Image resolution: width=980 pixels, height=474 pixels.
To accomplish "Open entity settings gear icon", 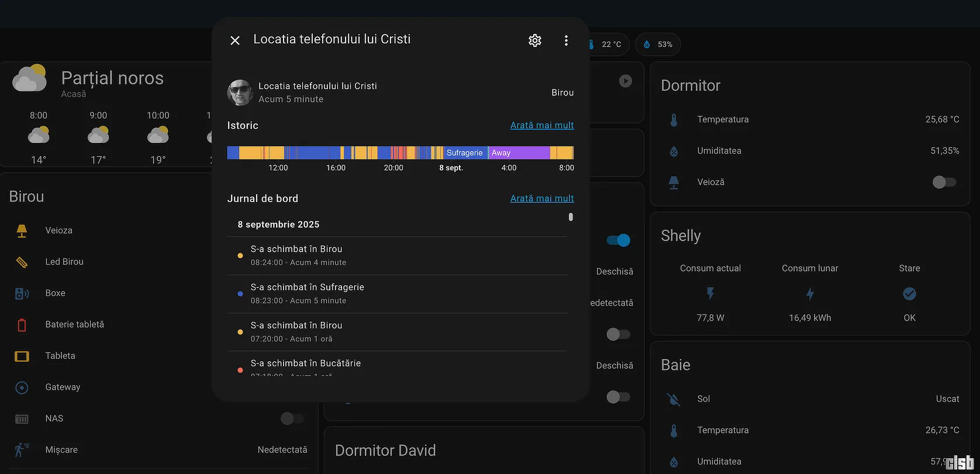I will (535, 40).
